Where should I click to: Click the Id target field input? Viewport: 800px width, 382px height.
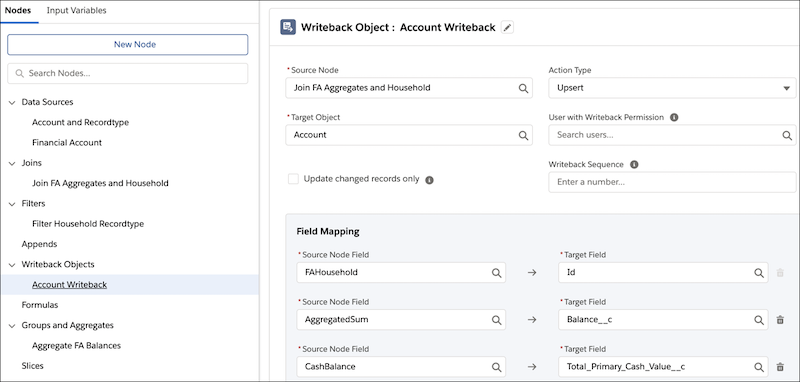point(663,272)
